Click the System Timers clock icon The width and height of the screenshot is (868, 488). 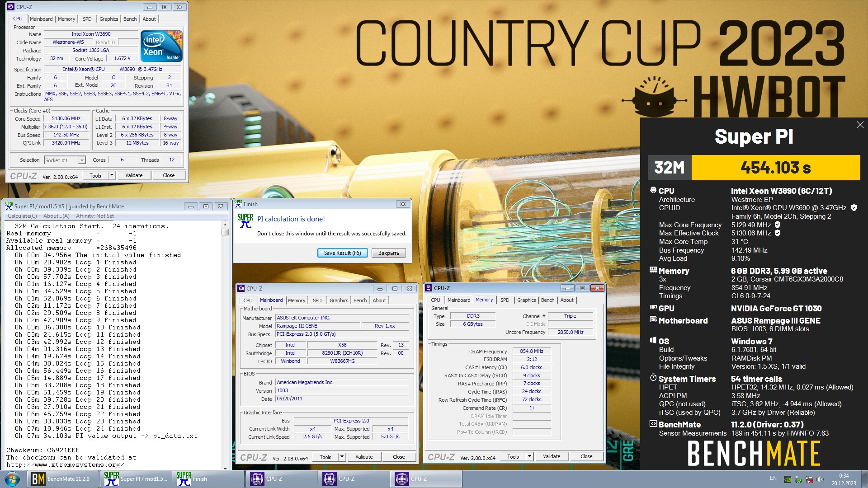[653, 378]
